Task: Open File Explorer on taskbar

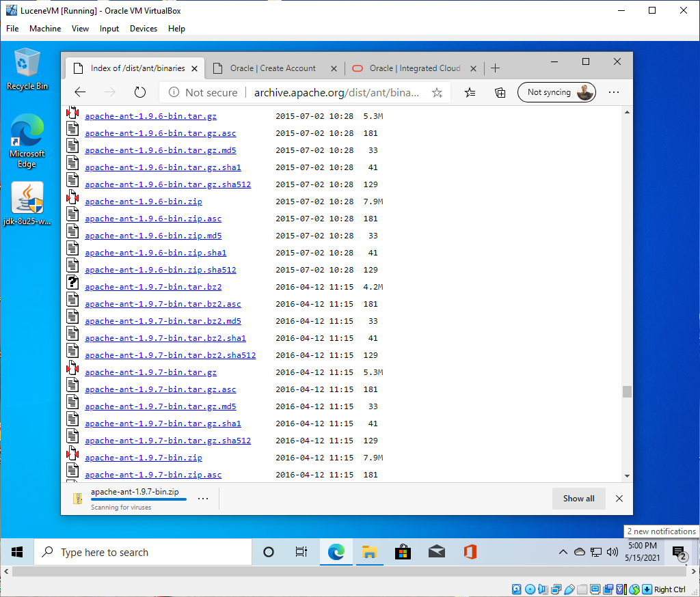Action: tap(369, 552)
